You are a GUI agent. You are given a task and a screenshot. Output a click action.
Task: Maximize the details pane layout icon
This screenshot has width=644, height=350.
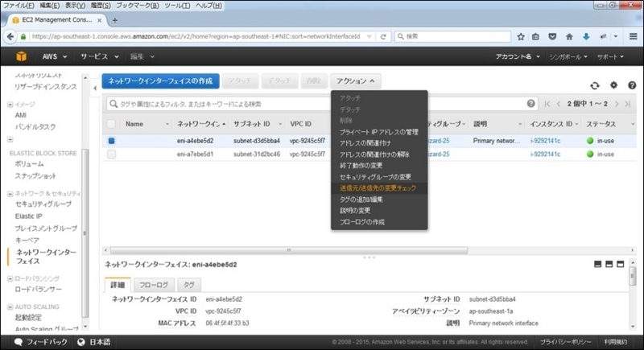pyautogui.click(x=621, y=264)
